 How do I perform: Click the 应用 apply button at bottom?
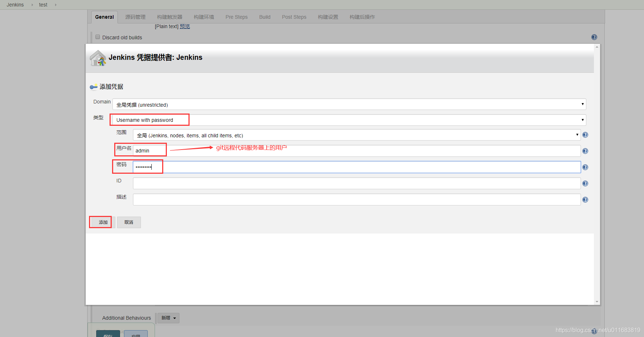tap(136, 334)
